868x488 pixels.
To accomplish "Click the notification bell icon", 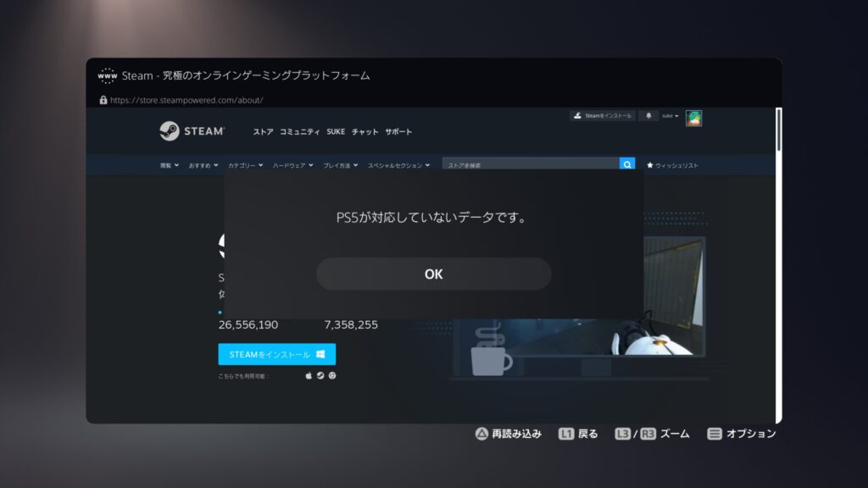I will click(x=648, y=115).
